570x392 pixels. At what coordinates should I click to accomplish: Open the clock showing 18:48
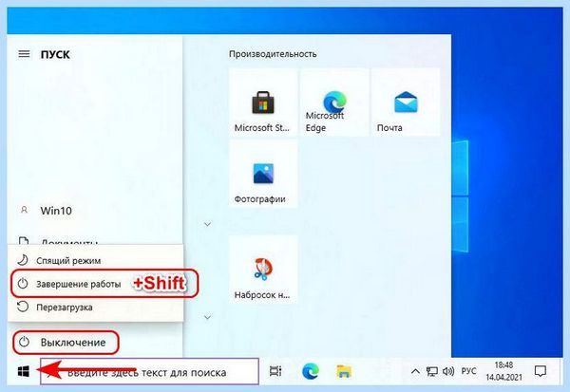503,371
